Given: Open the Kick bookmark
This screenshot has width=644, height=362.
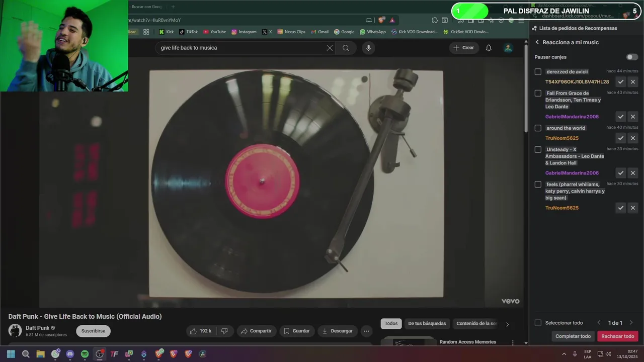Looking at the screenshot, I should [167, 32].
